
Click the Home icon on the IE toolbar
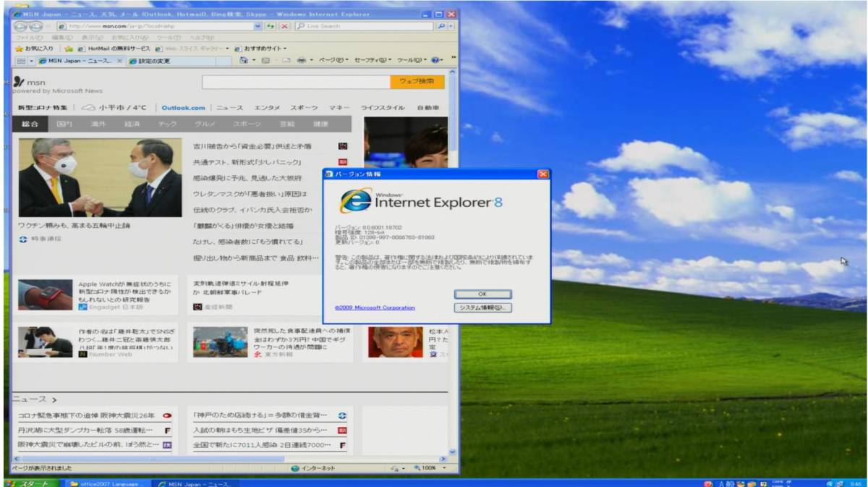pyautogui.click(x=242, y=62)
